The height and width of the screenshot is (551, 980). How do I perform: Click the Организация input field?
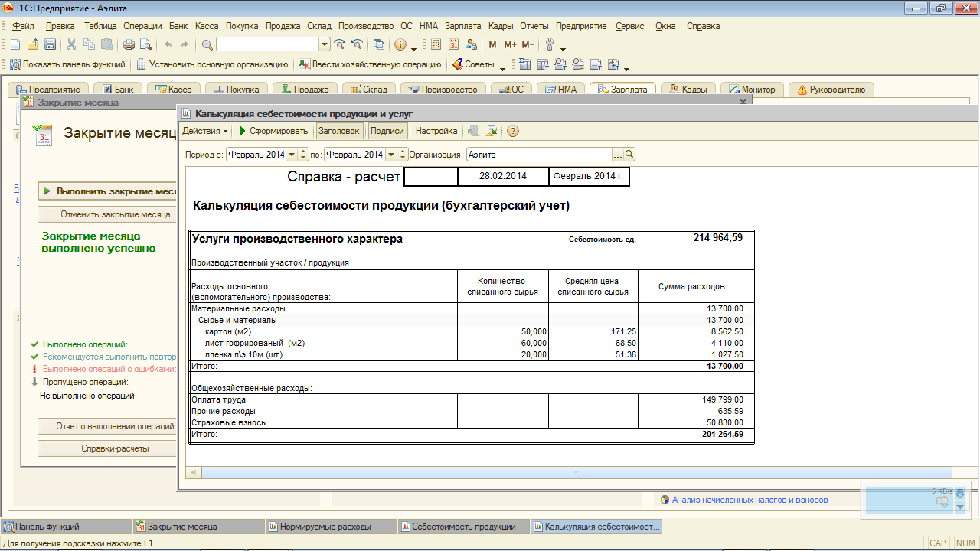coord(539,155)
